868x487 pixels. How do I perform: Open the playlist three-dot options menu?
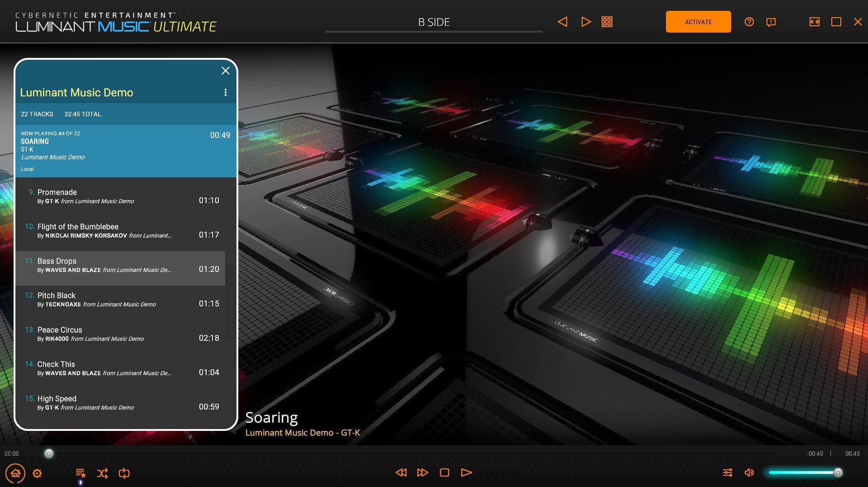[225, 92]
